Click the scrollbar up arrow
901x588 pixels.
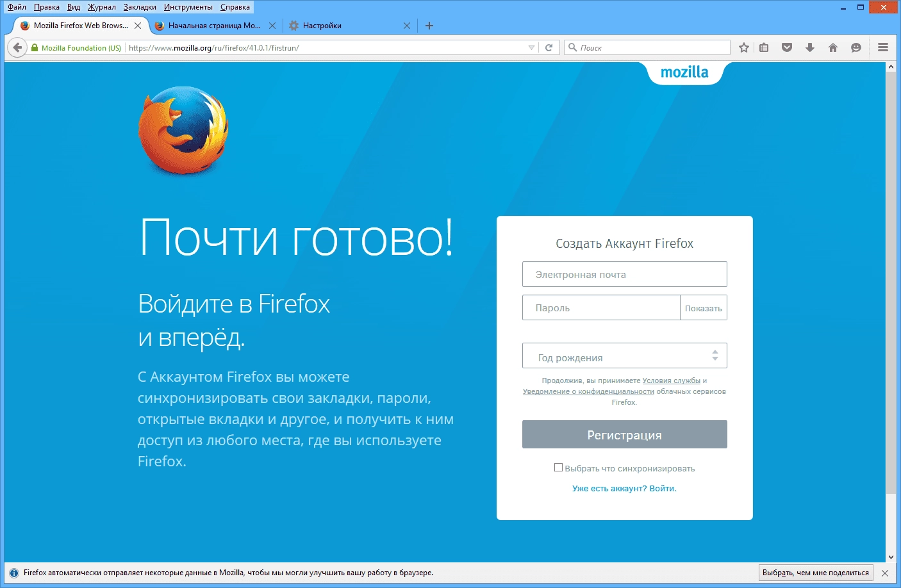(891, 67)
